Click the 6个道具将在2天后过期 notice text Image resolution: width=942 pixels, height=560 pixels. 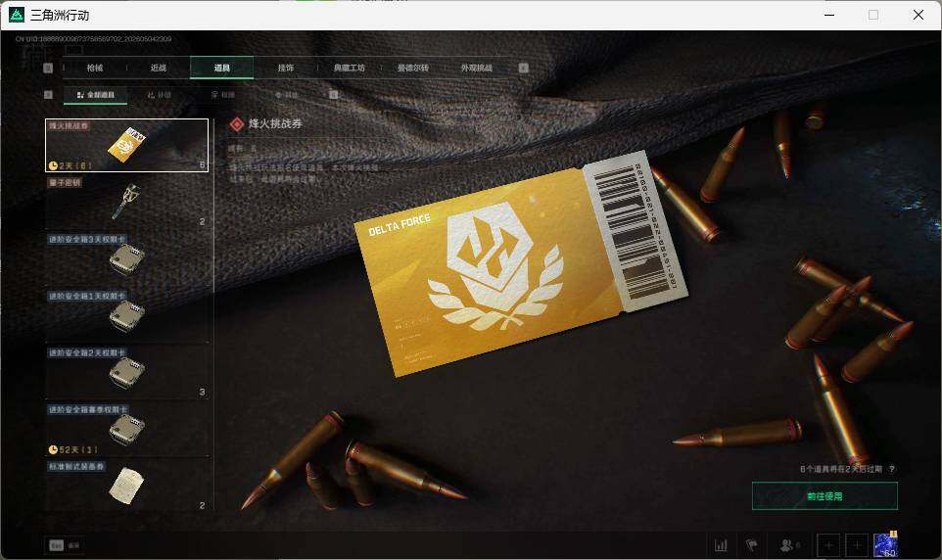click(x=841, y=469)
